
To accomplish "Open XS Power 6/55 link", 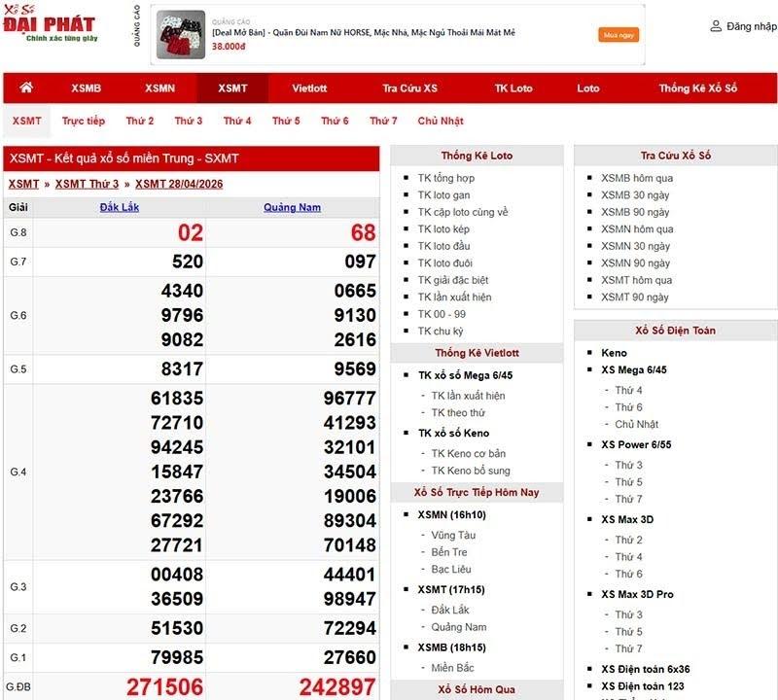I will pos(636,445).
